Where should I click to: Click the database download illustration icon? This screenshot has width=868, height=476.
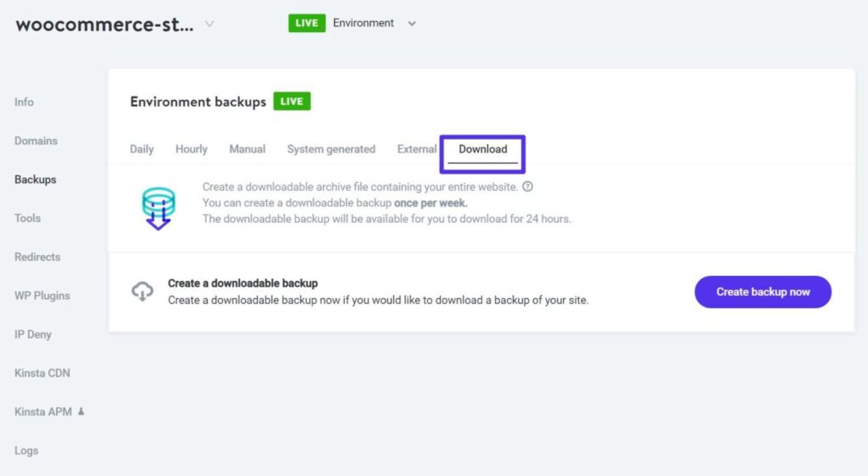pos(159,208)
